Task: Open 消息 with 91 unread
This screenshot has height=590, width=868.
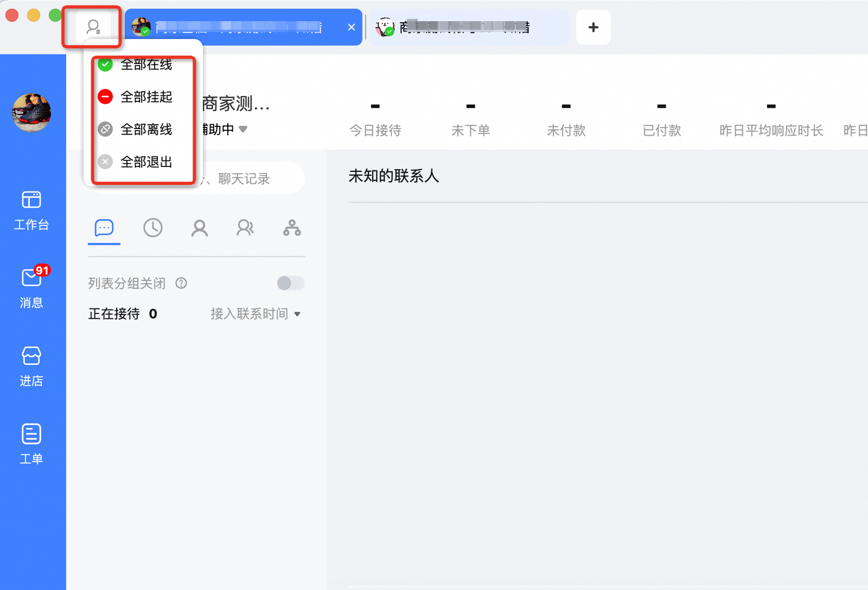Action: pos(31,287)
